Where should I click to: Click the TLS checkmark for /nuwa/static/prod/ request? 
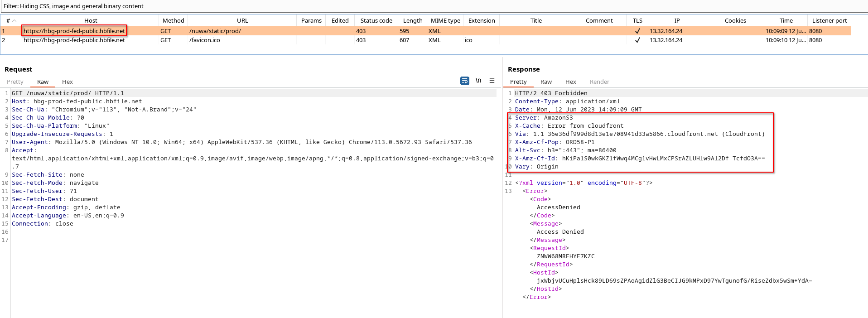point(637,31)
